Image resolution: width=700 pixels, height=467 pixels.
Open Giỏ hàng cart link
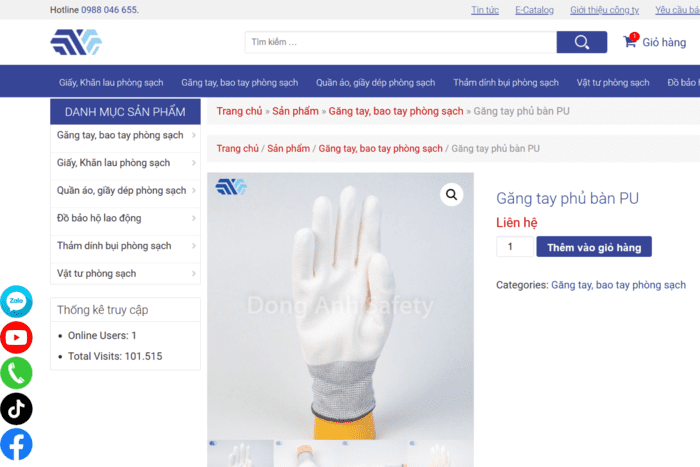point(664,42)
